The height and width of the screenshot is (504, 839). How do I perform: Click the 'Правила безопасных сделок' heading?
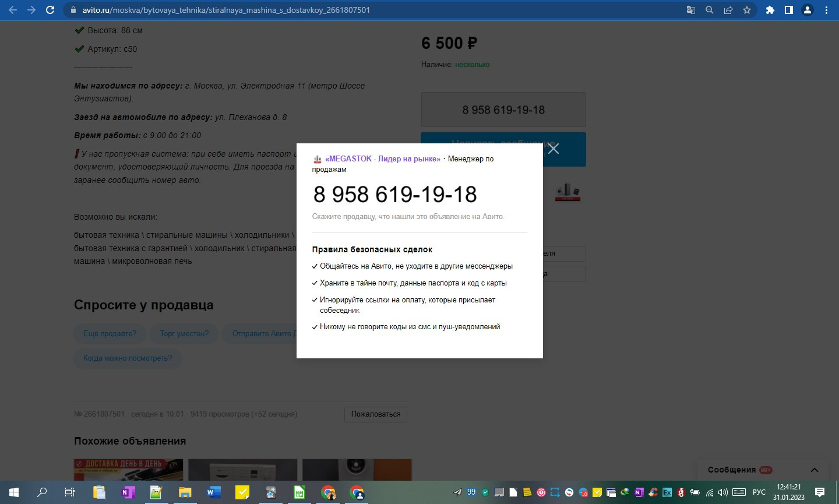click(372, 249)
